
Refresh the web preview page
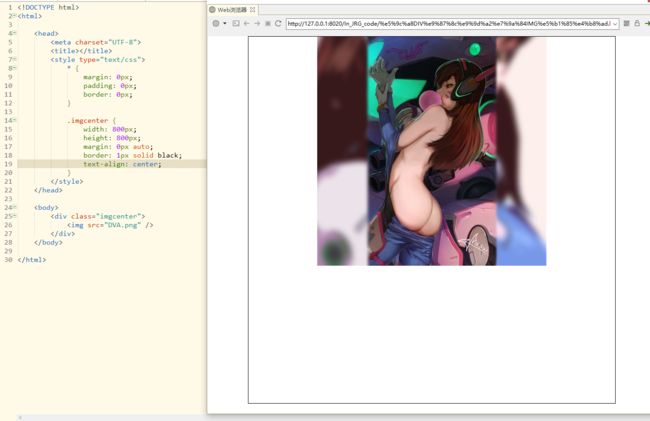pyautogui.click(x=278, y=23)
